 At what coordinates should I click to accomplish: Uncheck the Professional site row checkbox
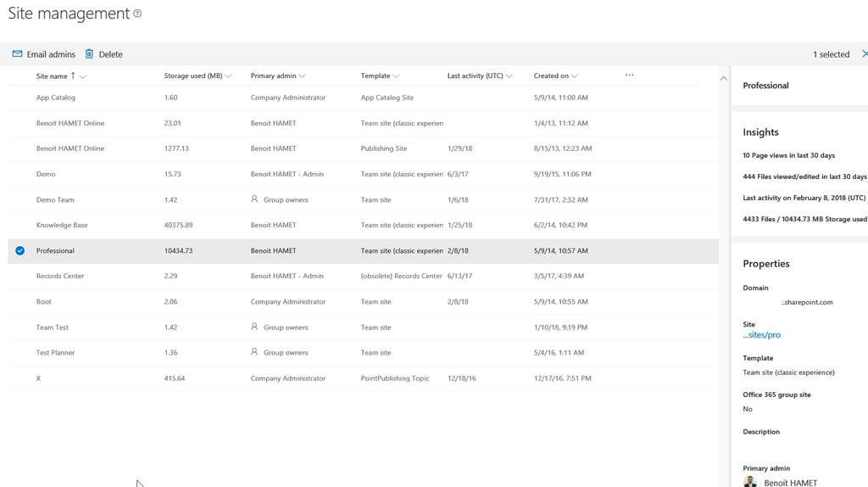pos(19,251)
